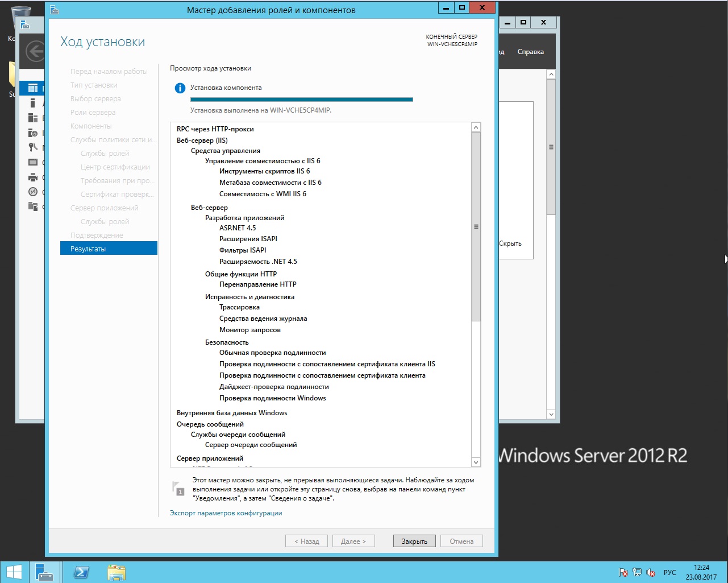Select Управление совместимостью с IIS 6 row
Viewport: 728px width, 583px height.
pyautogui.click(x=263, y=161)
